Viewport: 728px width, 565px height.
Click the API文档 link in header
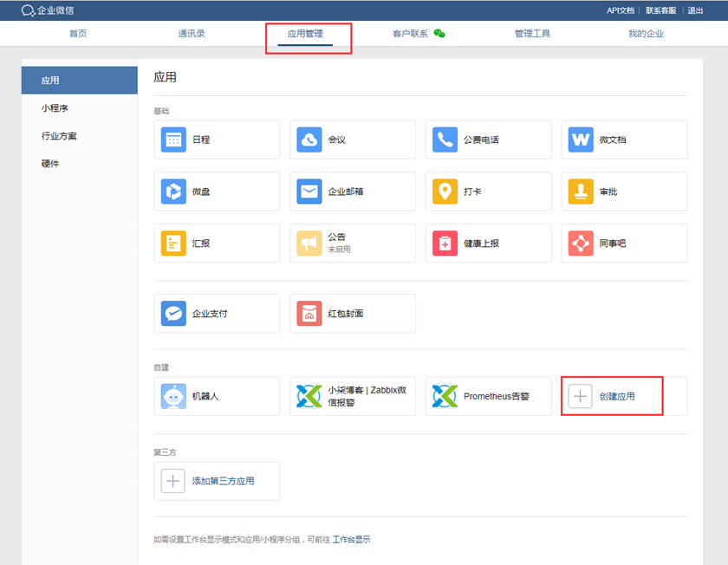[x=620, y=10]
